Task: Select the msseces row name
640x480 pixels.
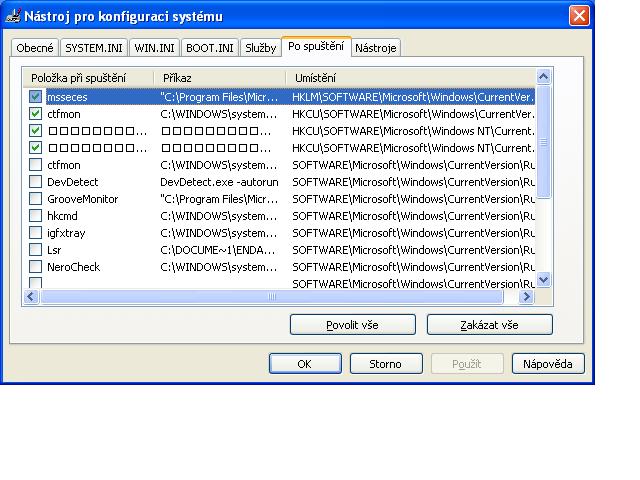Action: pos(67,97)
